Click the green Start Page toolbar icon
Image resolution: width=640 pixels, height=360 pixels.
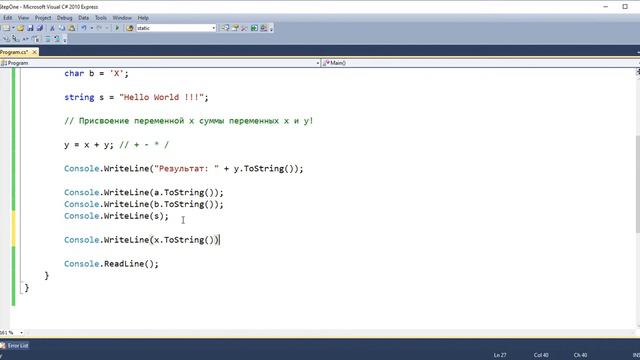[254, 28]
